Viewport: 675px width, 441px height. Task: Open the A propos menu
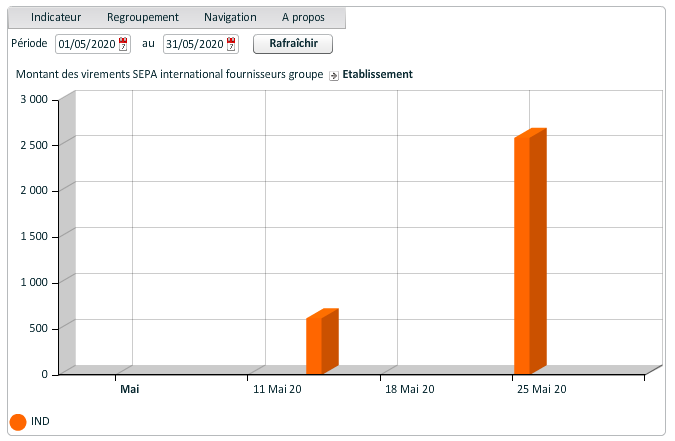(x=303, y=17)
